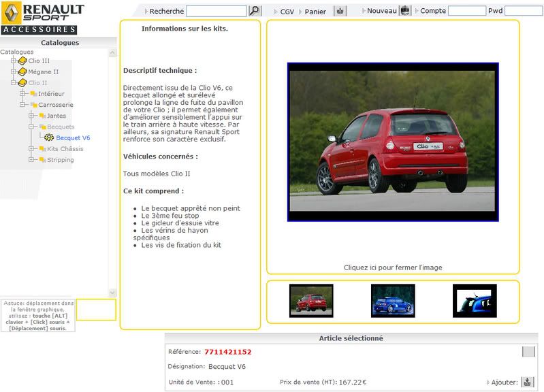Click the Becquets folder icon
This screenshot has width=544, height=392.
(43, 127)
